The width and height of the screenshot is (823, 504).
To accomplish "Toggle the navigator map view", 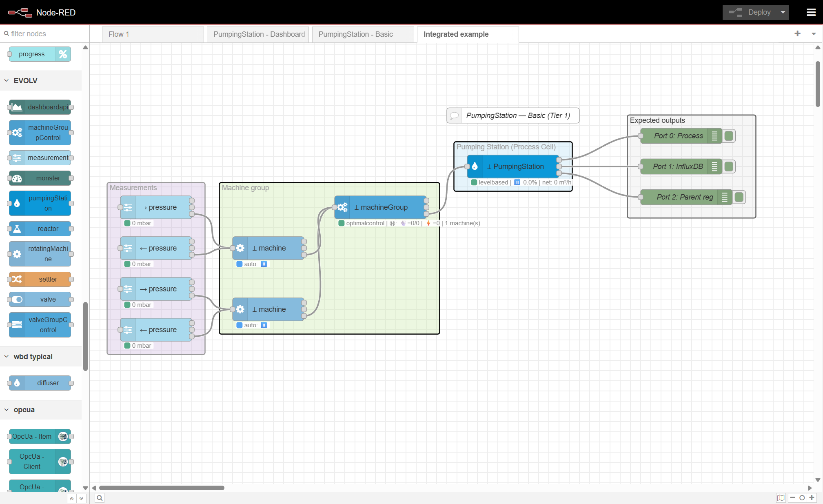I will 781,498.
